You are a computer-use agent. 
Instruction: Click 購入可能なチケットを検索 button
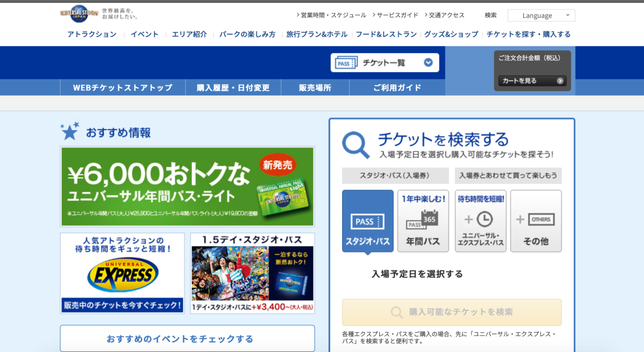click(452, 312)
